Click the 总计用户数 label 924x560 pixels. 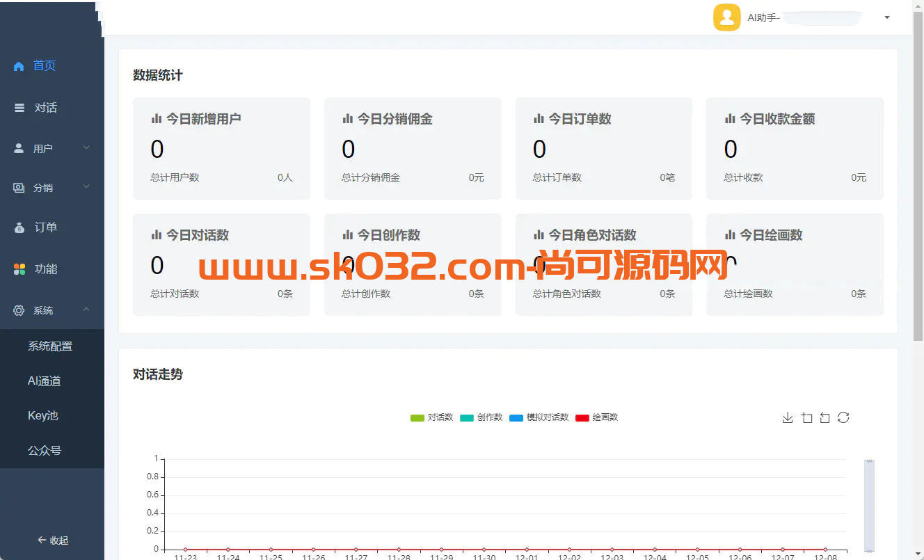click(175, 177)
